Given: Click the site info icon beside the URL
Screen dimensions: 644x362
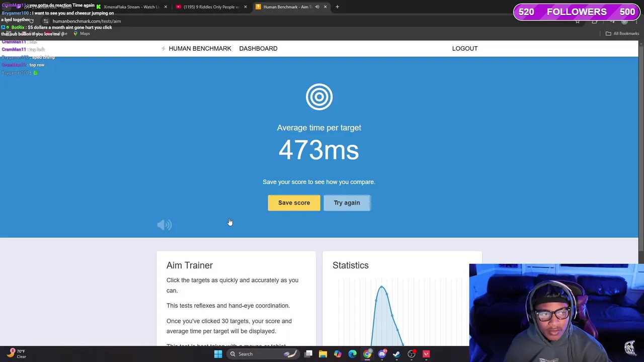Looking at the screenshot, I should tap(46, 21).
